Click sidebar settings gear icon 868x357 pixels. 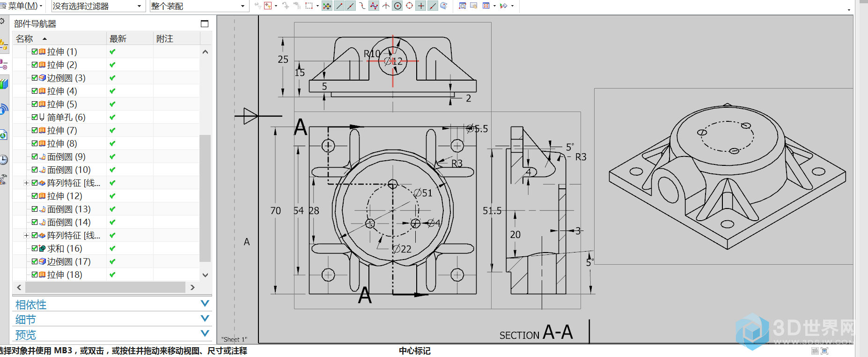[x=2, y=22]
